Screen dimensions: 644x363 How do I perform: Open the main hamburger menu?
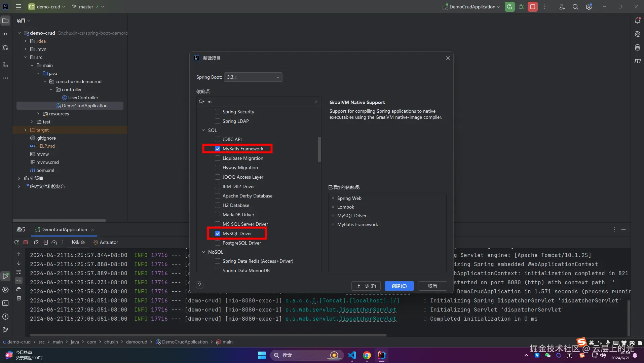click(x=18, y=7)
